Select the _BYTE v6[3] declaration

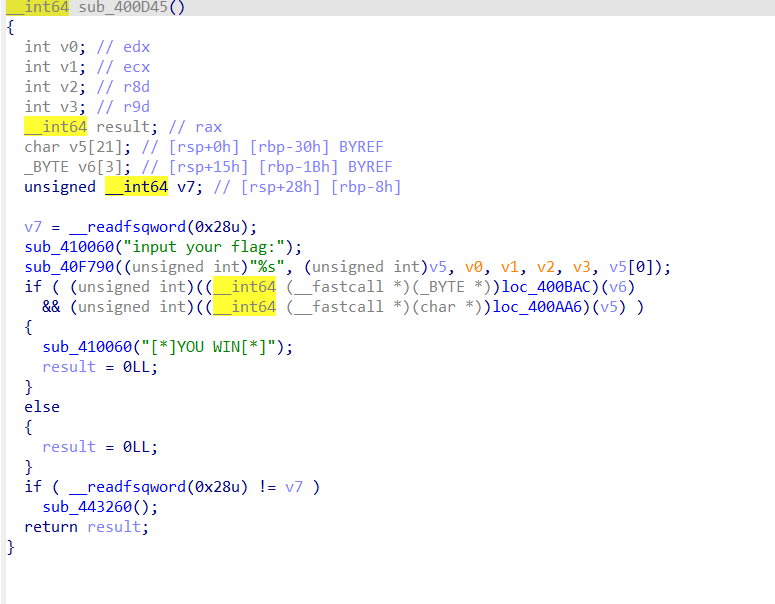coord(78,167)
